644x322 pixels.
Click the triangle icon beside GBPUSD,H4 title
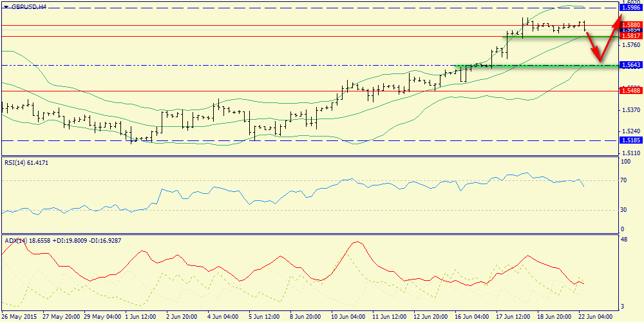[6, 6]
